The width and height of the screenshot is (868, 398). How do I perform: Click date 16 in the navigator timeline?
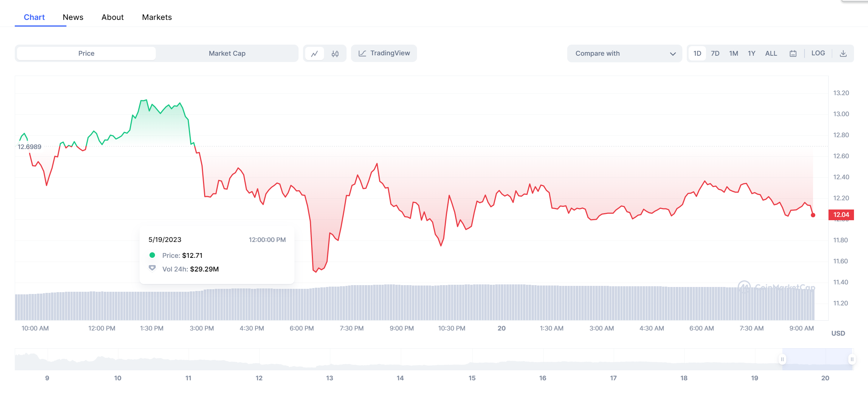coord(542,378)
